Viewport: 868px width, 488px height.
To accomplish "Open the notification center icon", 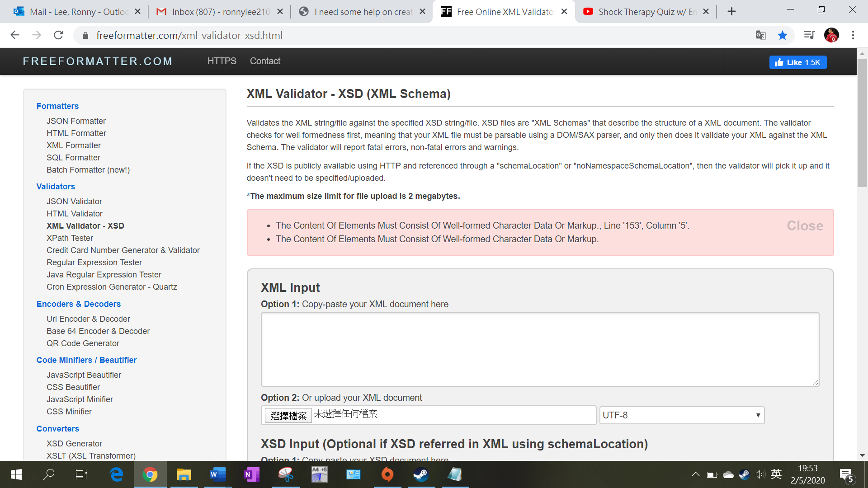I will tap(846, 475).
